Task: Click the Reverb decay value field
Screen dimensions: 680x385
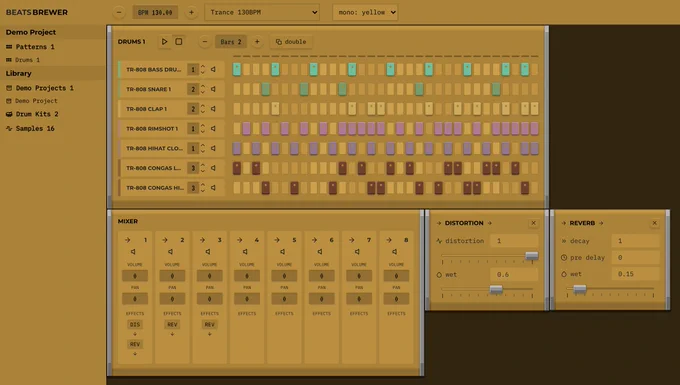Action: coord(635,241)
